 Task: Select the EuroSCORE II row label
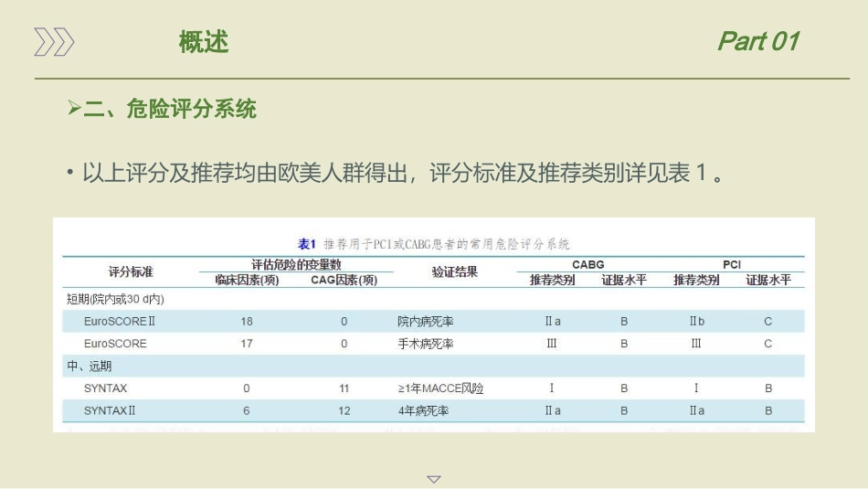click(120, 321)
